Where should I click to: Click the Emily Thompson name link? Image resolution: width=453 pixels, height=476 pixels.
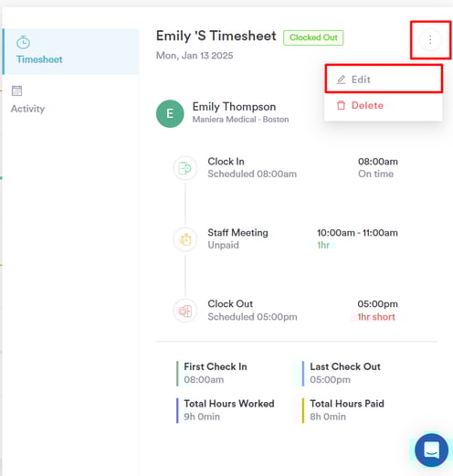point(234,107)
